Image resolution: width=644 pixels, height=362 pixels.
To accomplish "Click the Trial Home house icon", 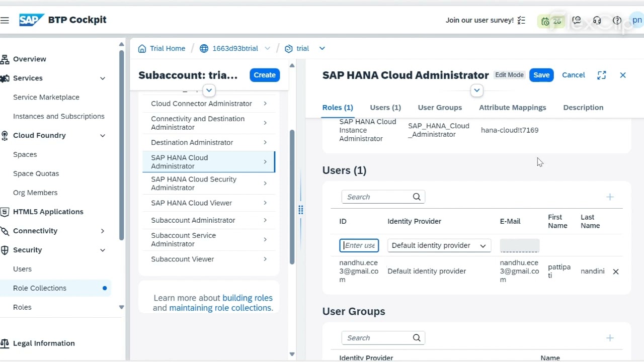I will click(x=142, y=49).
